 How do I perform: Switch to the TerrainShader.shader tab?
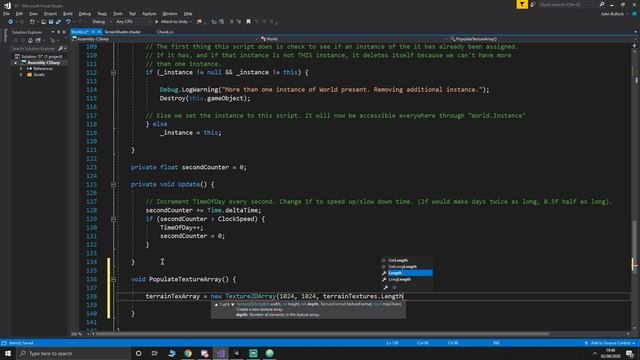[x=122, y=31]
